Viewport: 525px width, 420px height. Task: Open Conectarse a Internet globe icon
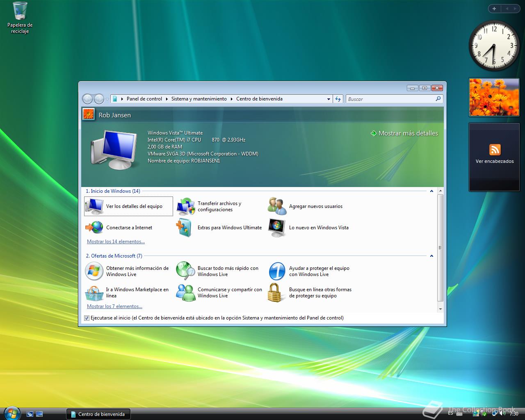click(x=94, y=227)
